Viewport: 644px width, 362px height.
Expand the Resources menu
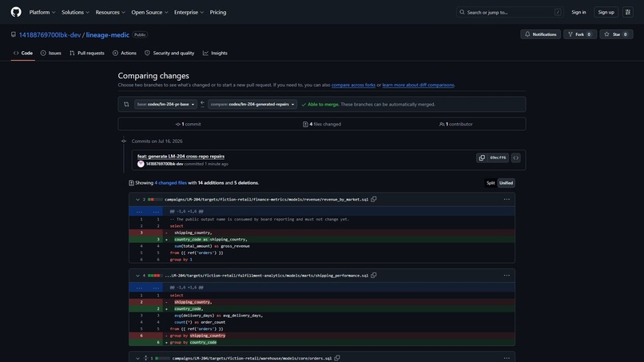pos(110,12)
